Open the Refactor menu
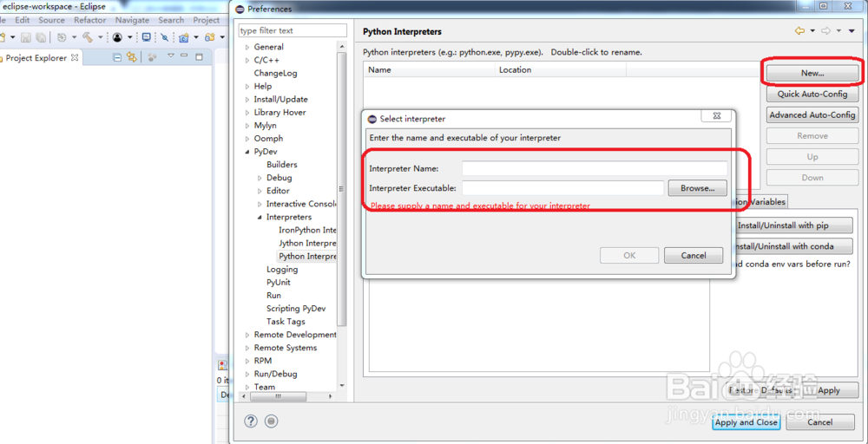Image resolution: width=868 pixels, height=444 pixels. coord(89,20)
